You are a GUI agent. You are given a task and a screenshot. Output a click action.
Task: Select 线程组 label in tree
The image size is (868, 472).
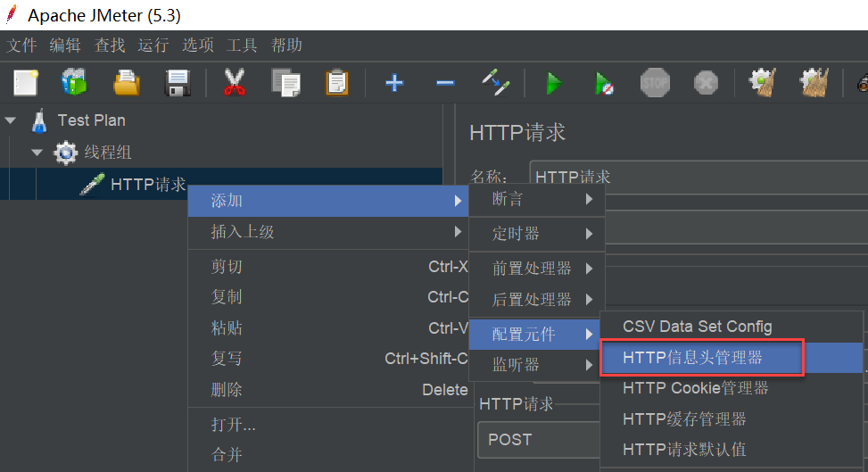point(108,153)
